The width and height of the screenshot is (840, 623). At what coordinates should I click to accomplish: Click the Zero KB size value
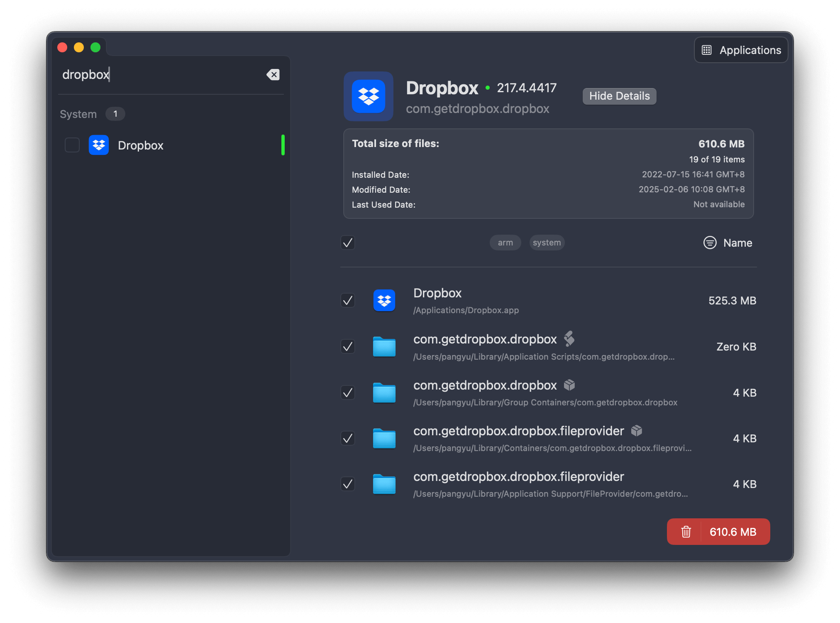tap(736, 347)
